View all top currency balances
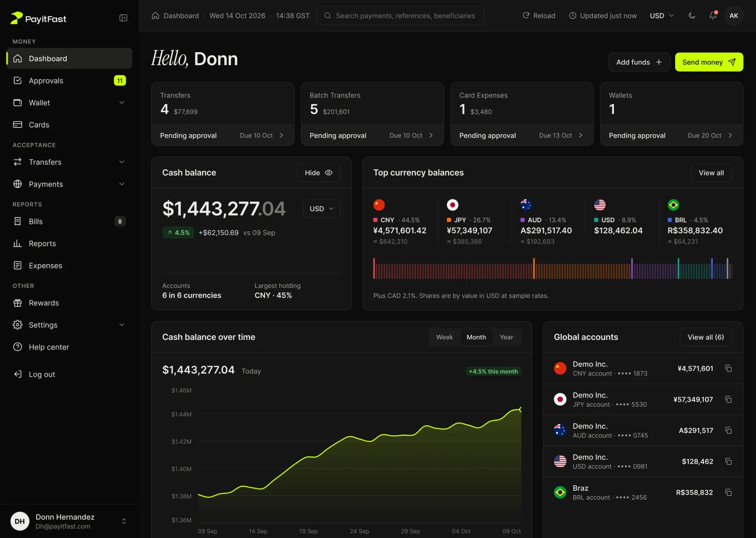The width and height of the screenshot is (756, 538). coord(711,173)
